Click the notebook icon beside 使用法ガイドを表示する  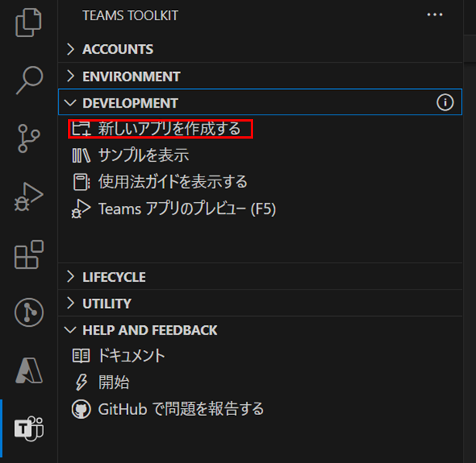(81, 182)
